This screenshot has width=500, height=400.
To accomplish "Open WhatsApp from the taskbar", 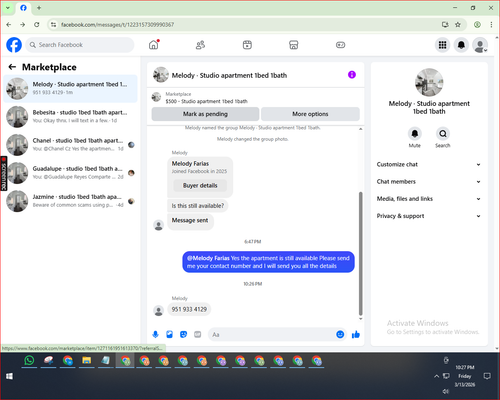I will 29,361.
